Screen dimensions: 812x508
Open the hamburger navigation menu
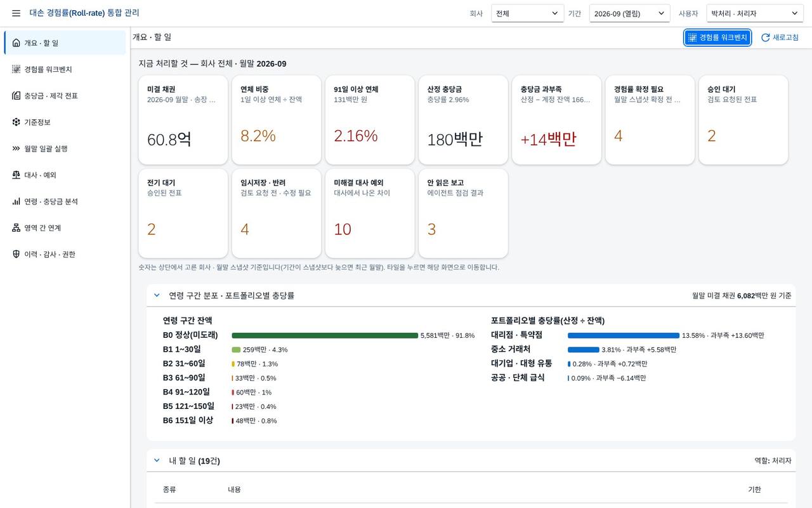16,13
